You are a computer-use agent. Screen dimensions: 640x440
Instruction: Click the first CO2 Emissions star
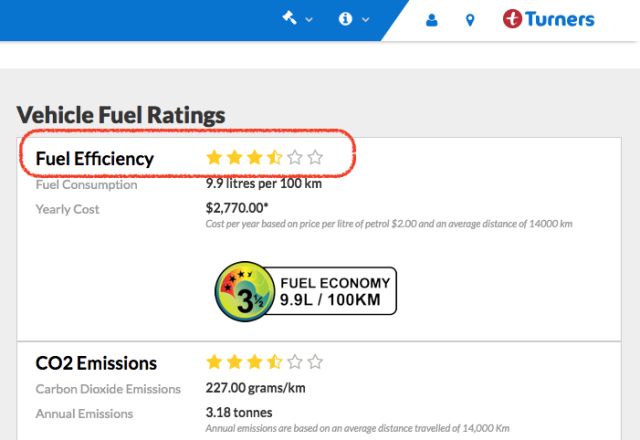tap(213, 362)
